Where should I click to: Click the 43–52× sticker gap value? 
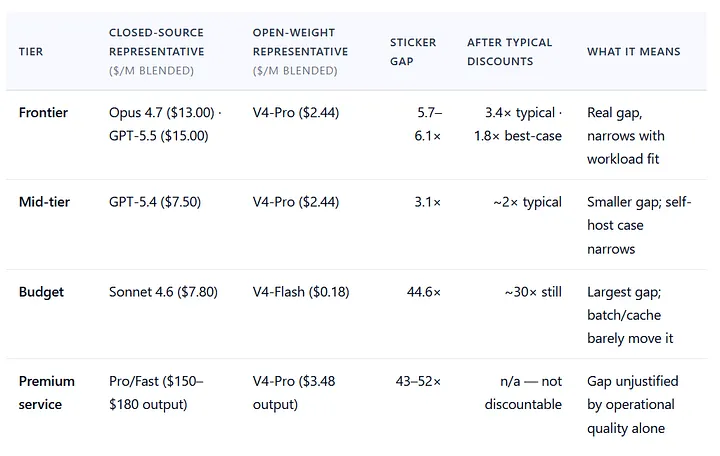point(418,381)
